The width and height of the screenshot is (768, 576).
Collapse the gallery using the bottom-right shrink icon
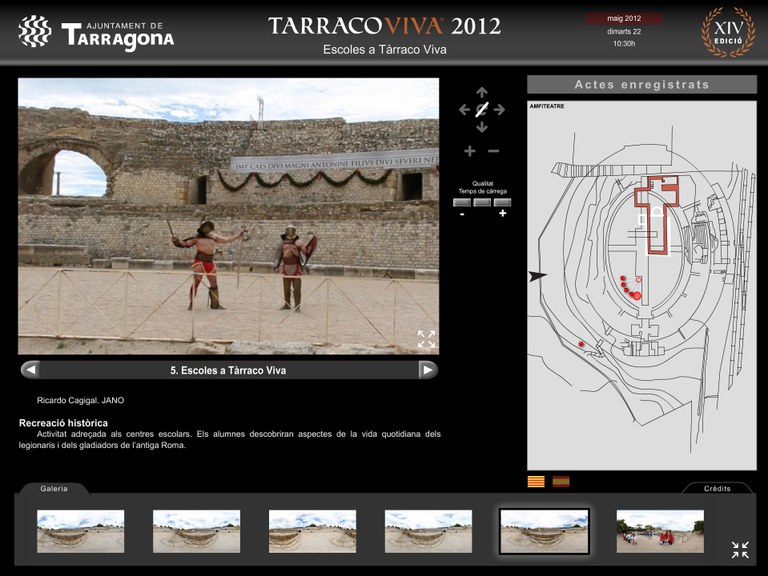740,549
